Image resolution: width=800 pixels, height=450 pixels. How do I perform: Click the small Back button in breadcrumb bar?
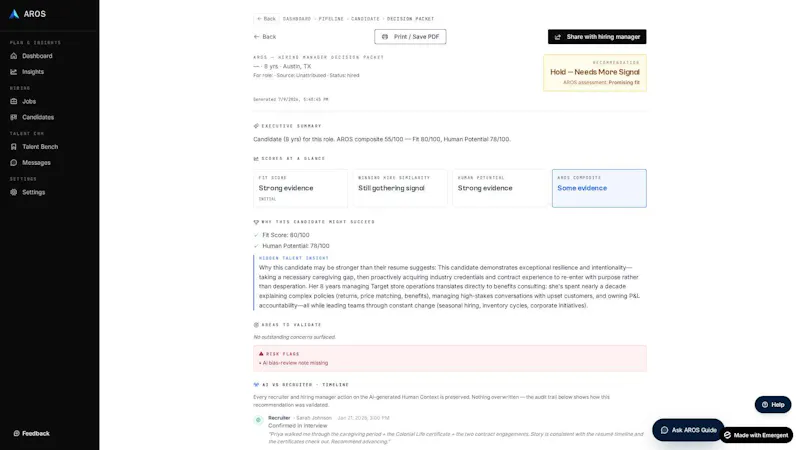[x=266, y=19]
